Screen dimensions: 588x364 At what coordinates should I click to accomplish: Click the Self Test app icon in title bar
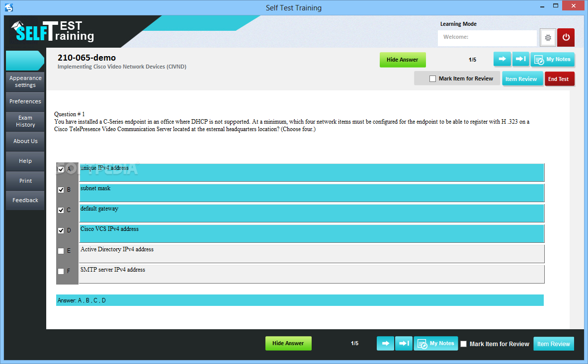pos(9,7)
